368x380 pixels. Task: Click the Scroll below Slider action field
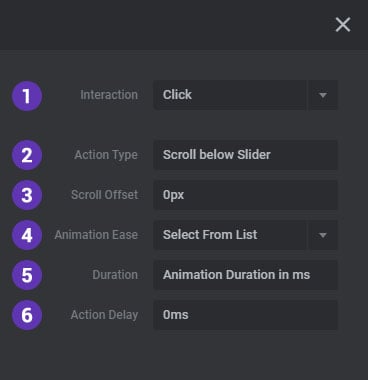click(x=245, y=155)
